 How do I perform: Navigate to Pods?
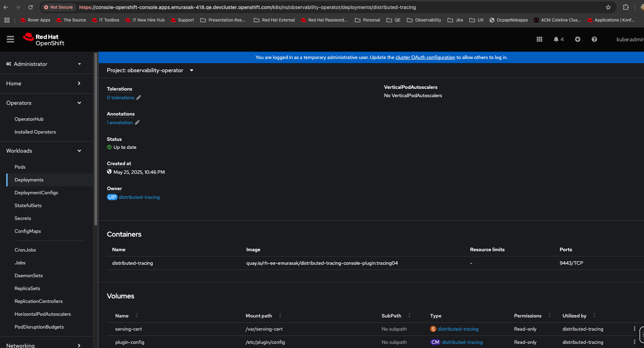pos(20,167)
